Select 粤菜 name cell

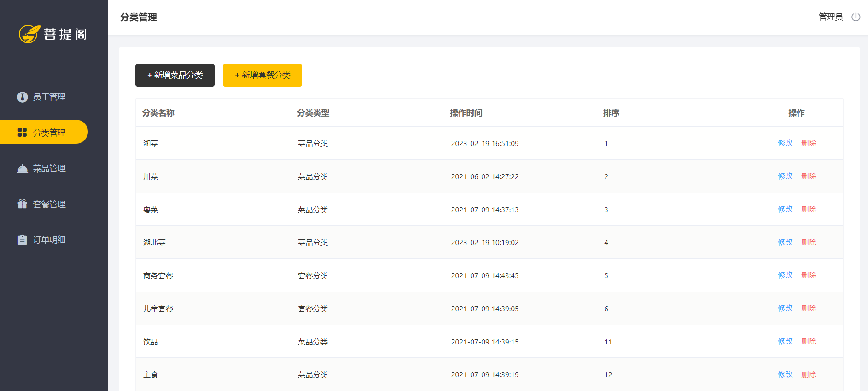coord(151,210)
